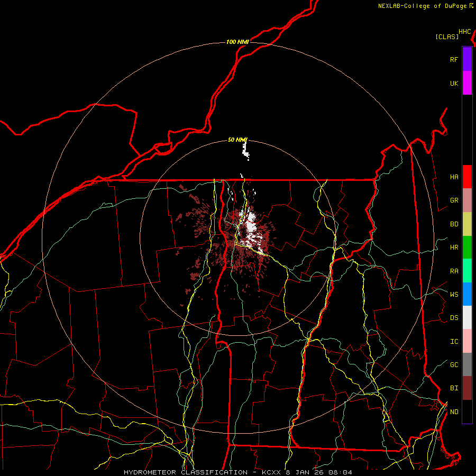
Task: Click the 'HA' legend label
Action: click(454, 177)
